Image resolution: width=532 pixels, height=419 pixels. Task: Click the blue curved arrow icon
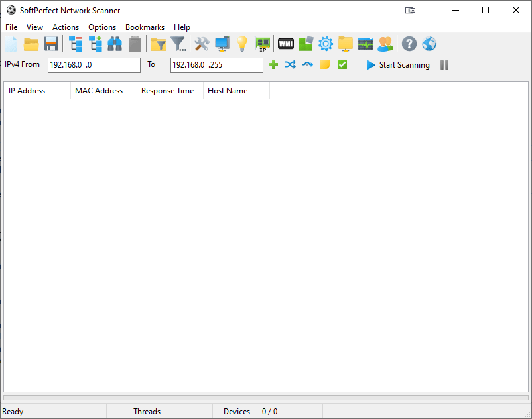pos(307,64)
